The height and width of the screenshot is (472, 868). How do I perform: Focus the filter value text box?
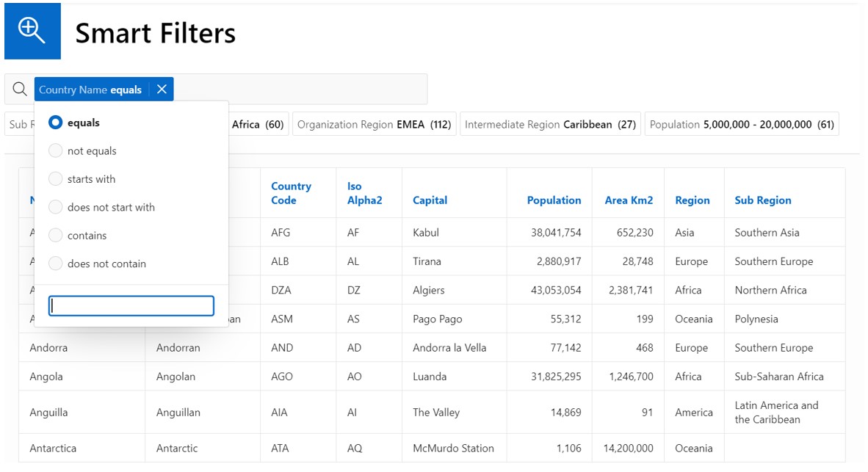[x=131, y=305]
